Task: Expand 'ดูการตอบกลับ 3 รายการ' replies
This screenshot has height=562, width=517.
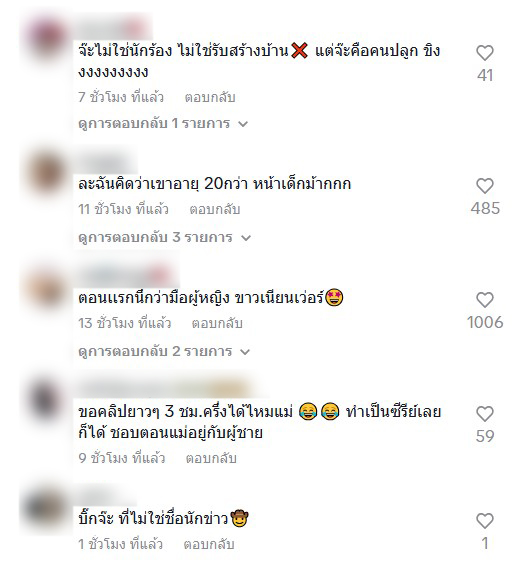Action: click(164, 237)
